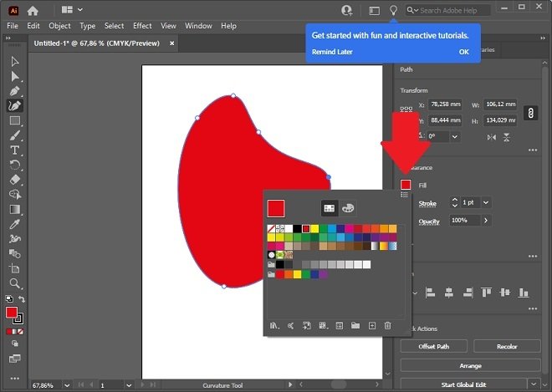Select the Direct Selection tool solid arrow
This screenshot has height=392, width=552.
click(x=15, y=76)
